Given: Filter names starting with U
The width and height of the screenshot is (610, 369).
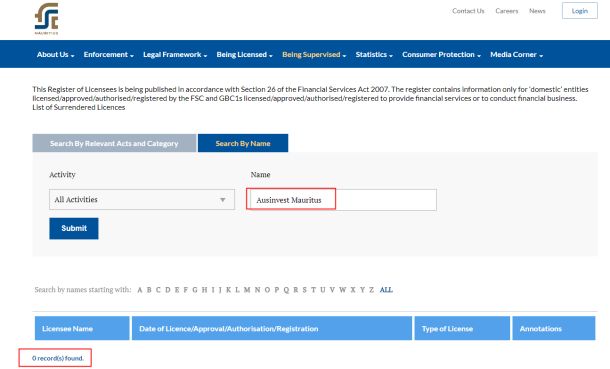Looking at the screenshot, I should (323, 290).
